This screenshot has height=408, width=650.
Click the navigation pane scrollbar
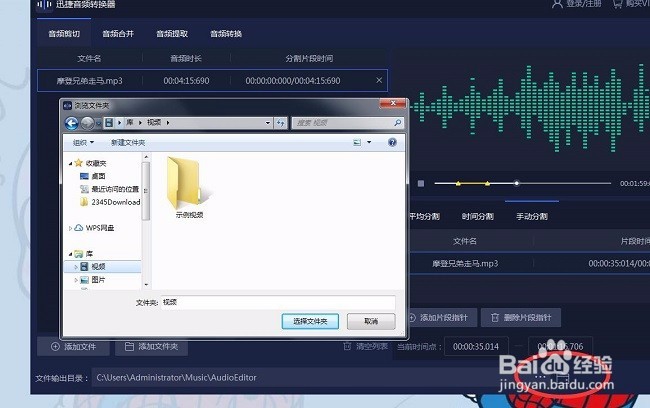146,191
